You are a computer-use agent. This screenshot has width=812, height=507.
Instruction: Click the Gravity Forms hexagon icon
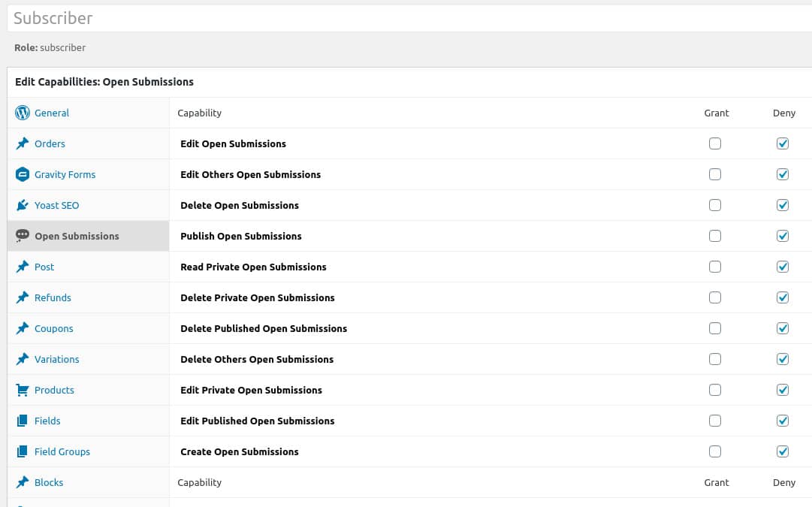click(23, 174)
